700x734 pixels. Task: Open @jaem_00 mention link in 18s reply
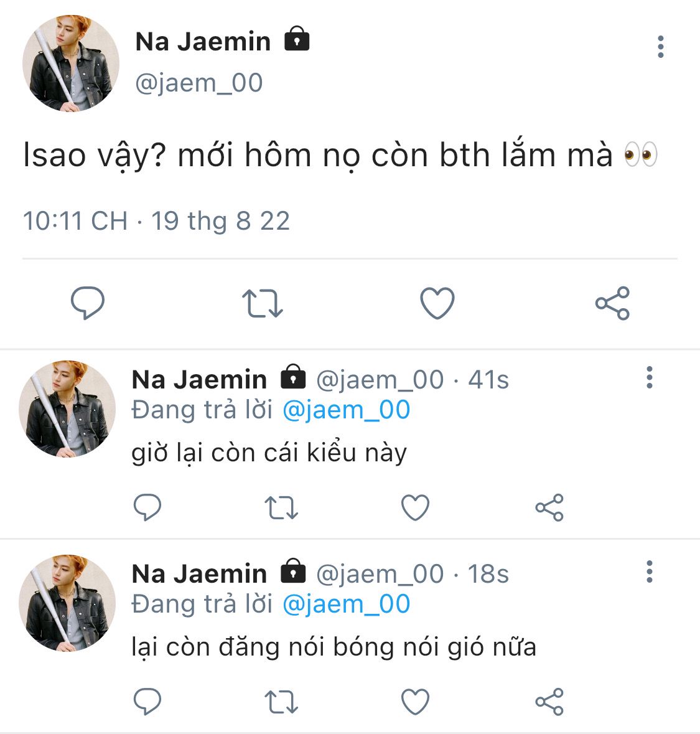(346, 605)
